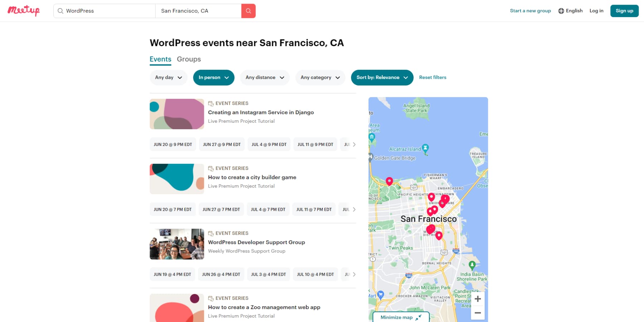The width and height of the screenshot is (644, 322).
Task: Open the Any day filter dropdown
Action: point(168,77)
